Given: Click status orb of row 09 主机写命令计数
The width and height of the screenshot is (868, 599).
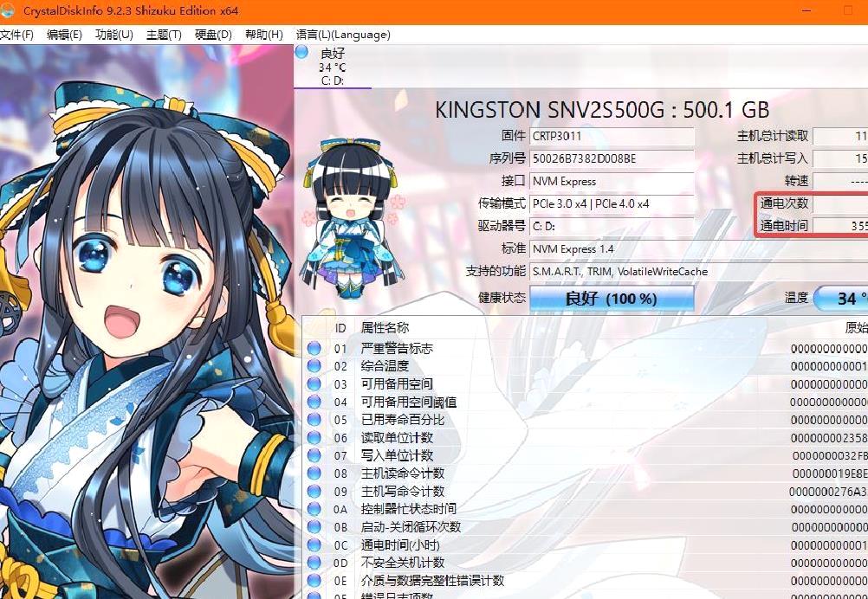Looking at the screenshot, I should (314, 491).
